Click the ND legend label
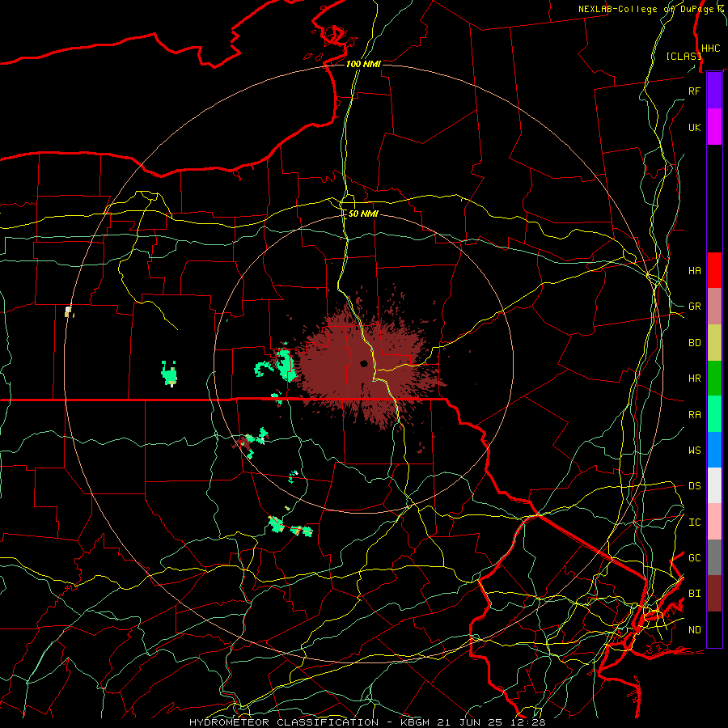728x728 pixels. tap(694, 630)
